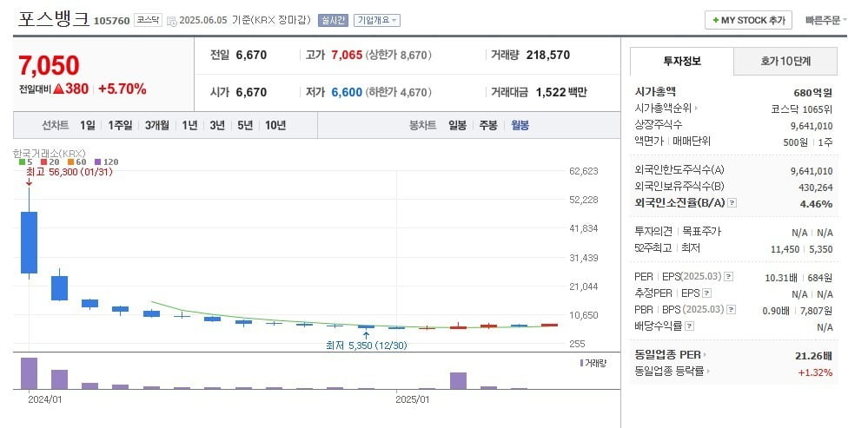The image size is (868, 428).
Task: Click the +5.70% change rate
Action: (x=123, y=89)
